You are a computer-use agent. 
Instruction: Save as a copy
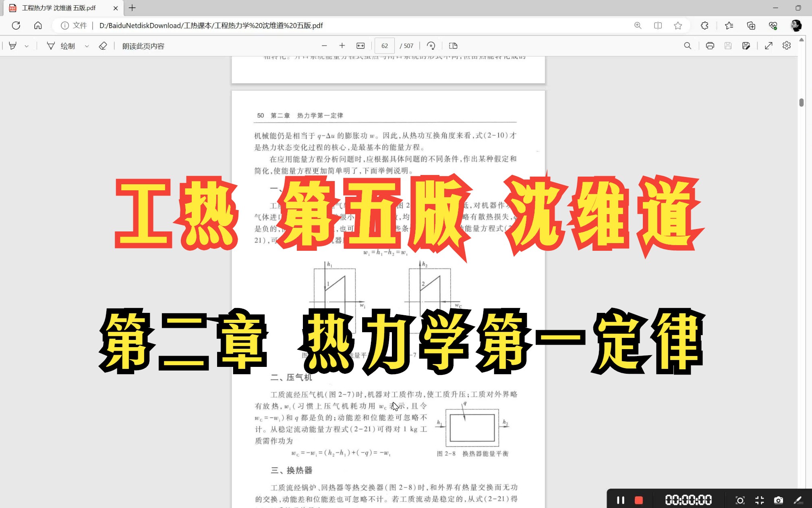[x=746, y=46]
